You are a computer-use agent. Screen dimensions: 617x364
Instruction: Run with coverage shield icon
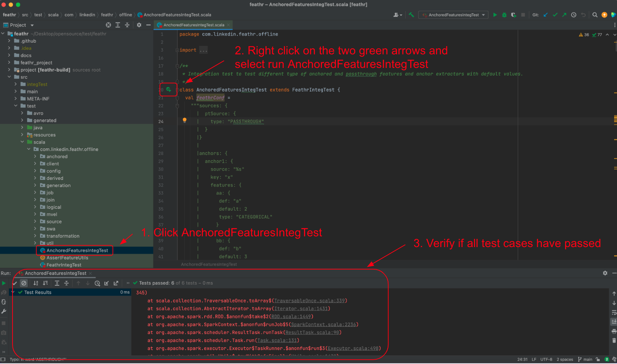tap(514, 15)
